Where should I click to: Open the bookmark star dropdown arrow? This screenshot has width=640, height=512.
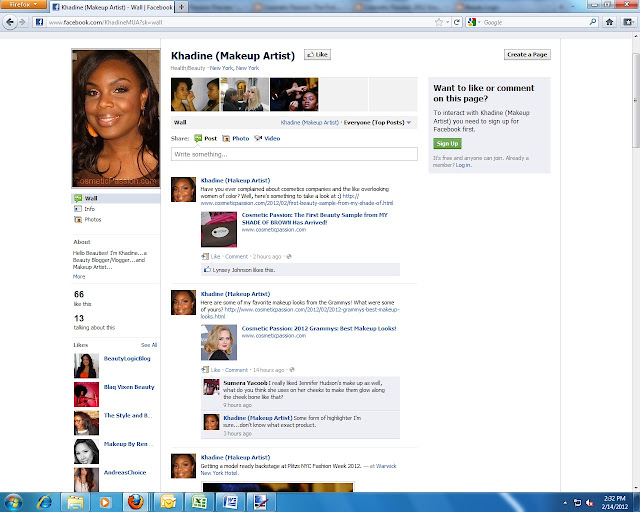[x=447, y=22]
